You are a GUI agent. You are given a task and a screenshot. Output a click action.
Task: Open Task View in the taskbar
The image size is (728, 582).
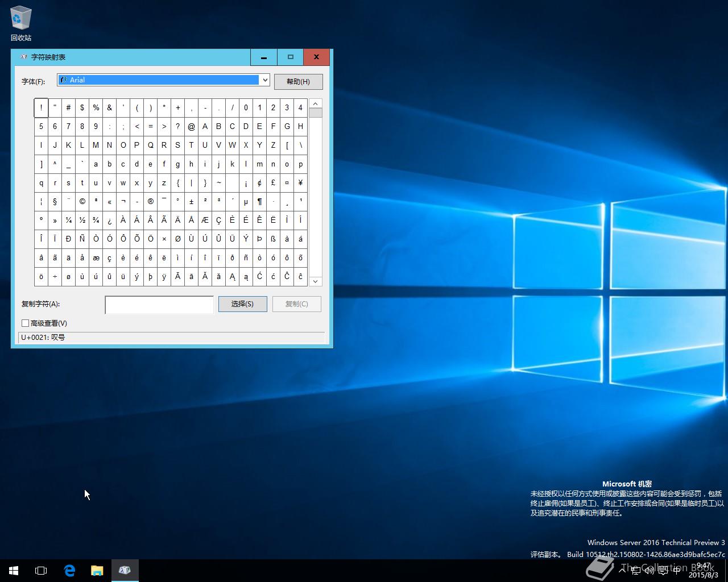[41, 570]
